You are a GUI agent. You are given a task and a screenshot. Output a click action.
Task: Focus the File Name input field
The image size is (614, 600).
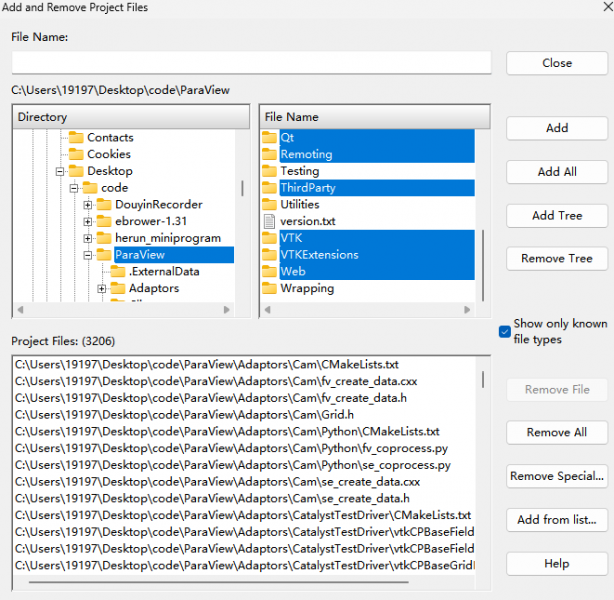[251, 63]
